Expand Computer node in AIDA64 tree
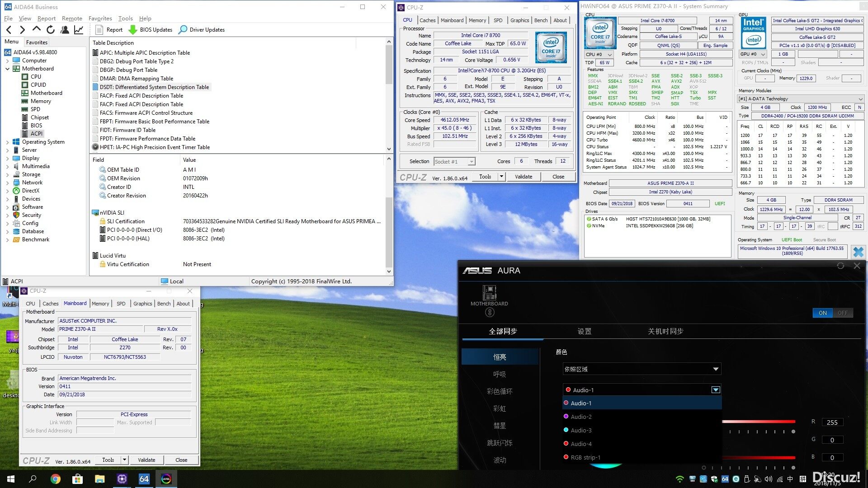This screenshot has width=868, height=488. 7,61
